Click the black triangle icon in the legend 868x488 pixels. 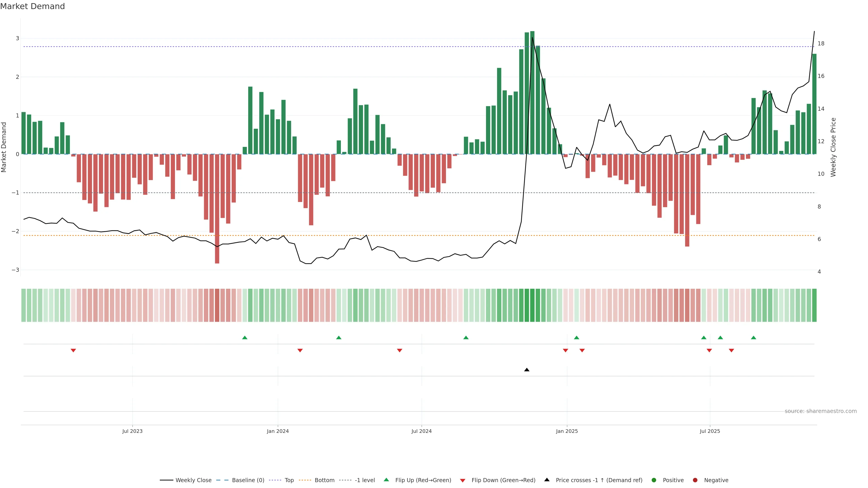pos(547,480)
